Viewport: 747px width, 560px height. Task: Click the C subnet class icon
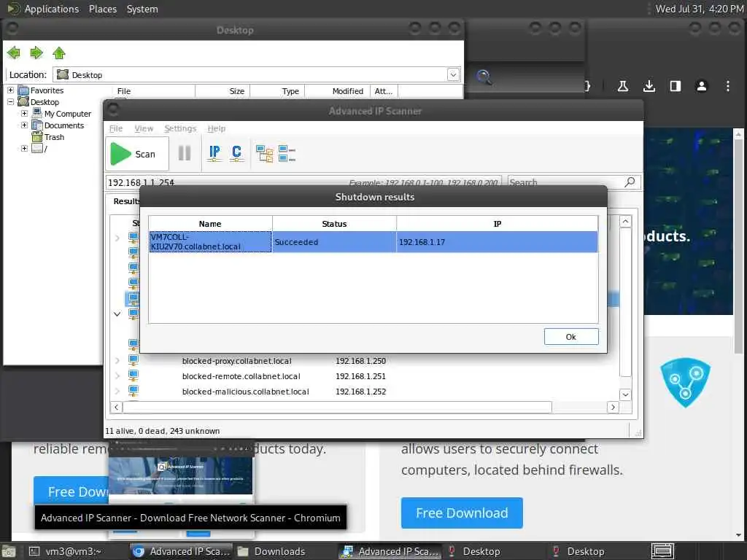(236, 153)
